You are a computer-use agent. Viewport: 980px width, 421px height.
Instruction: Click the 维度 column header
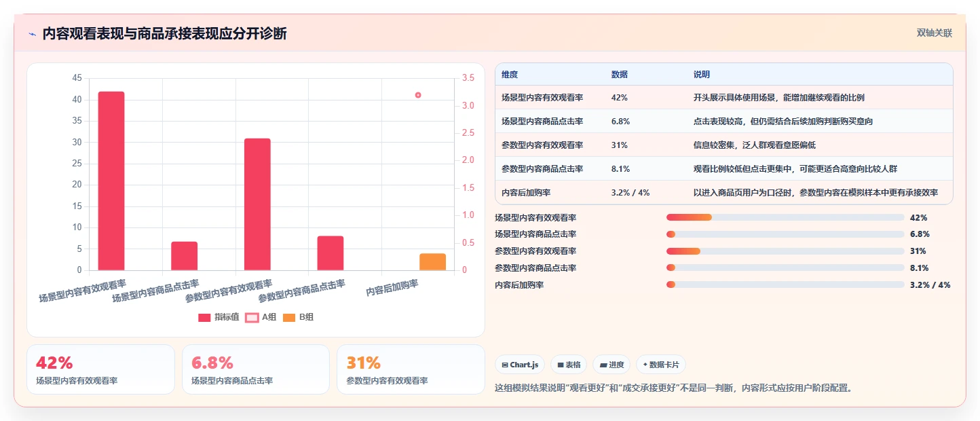pos(510,75)
